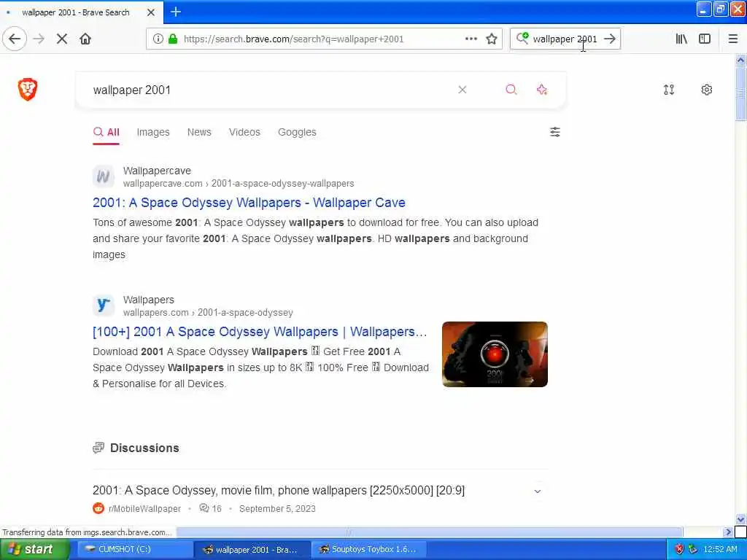Image resolution: width=747 pixels, height=560 pixels.
Task: Select the wallpaper 2001 taskbar button
Action: [x=252, y=549]
